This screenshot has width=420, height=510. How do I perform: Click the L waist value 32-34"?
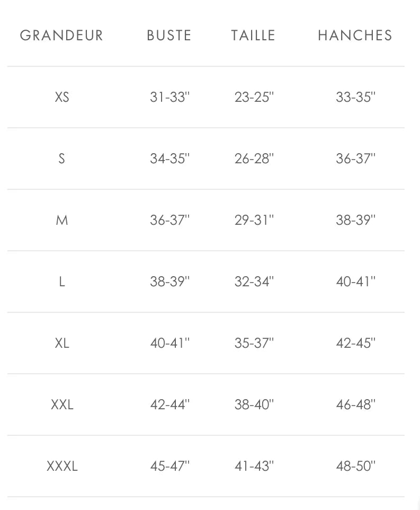click(254, 282)
